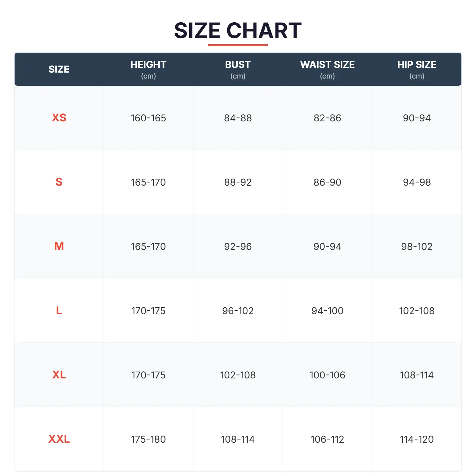
Task: Click the 100-106 waist size cell
Action: 327,375
